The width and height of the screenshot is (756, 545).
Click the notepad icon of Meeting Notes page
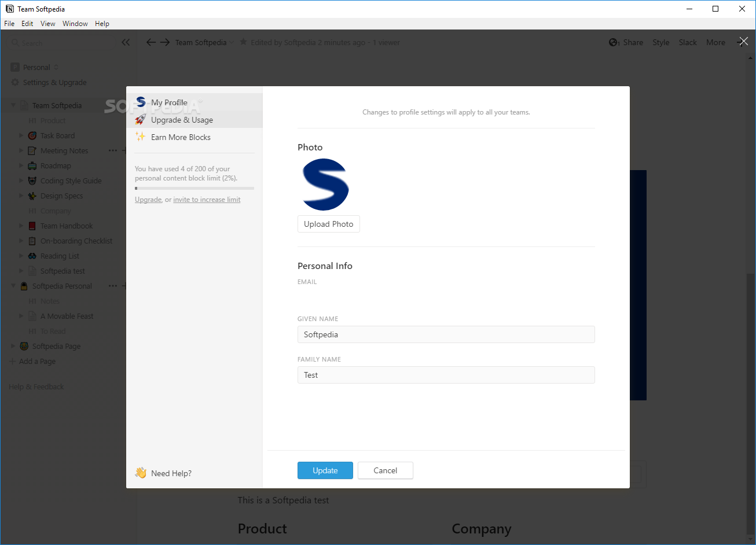32,150
